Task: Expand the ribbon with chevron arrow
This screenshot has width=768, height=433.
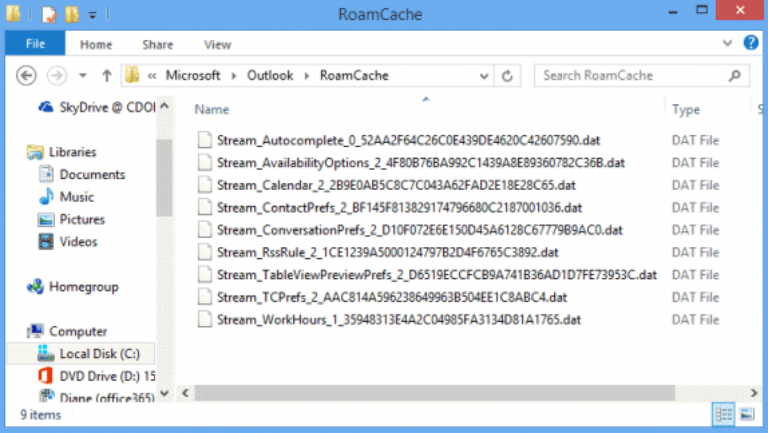Action: [729, 44]
